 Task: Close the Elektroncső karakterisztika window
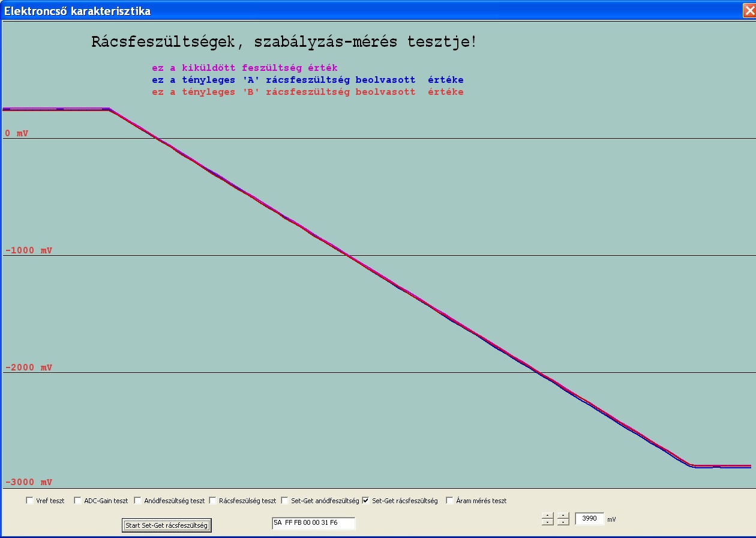pos(749,10)
